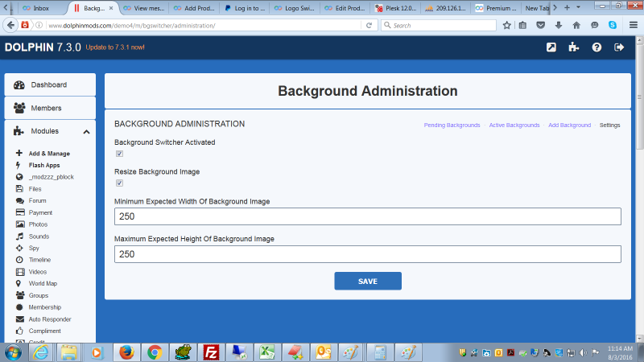The image size is (644, 362).
Task: Click the Timeline clock icon
Action: (x=19, y=260)
